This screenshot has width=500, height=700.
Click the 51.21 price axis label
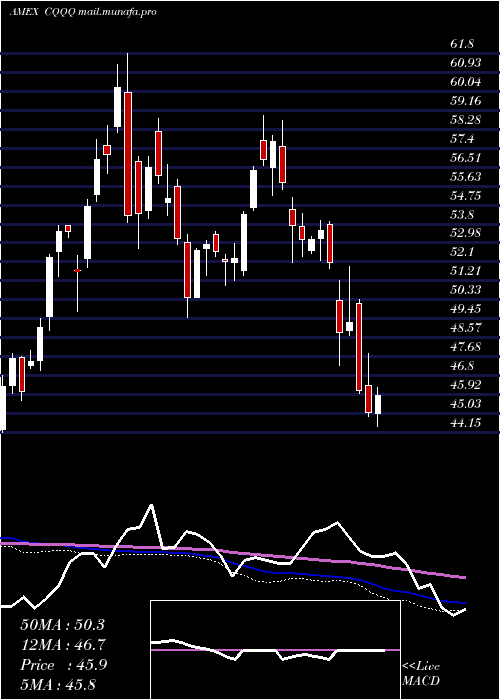466,271
